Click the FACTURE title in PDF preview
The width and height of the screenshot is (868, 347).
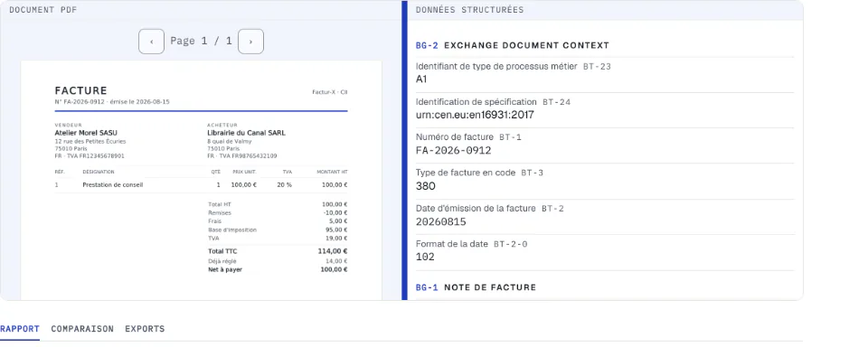tap(80, 90)
